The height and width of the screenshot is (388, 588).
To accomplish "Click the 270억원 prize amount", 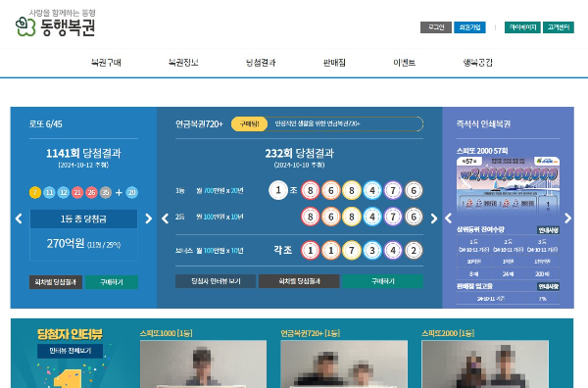I will 66,244.
